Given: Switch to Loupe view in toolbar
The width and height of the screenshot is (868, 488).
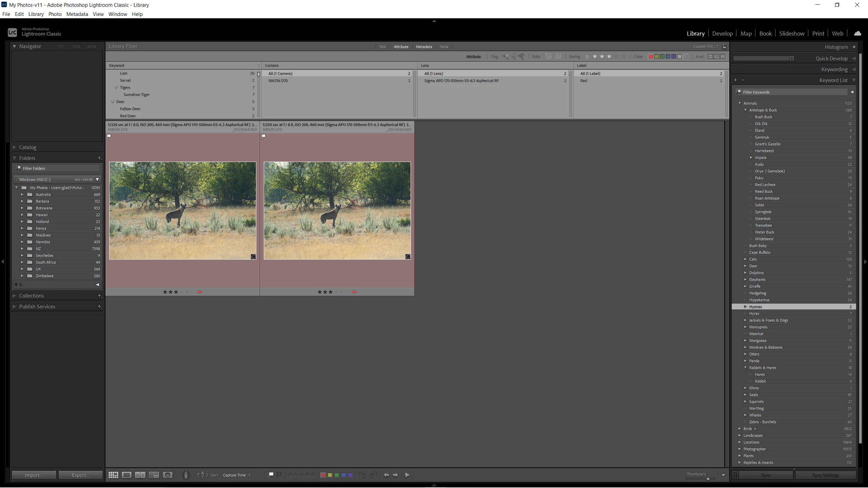Looking at the screenshot, I should [126, 475].
